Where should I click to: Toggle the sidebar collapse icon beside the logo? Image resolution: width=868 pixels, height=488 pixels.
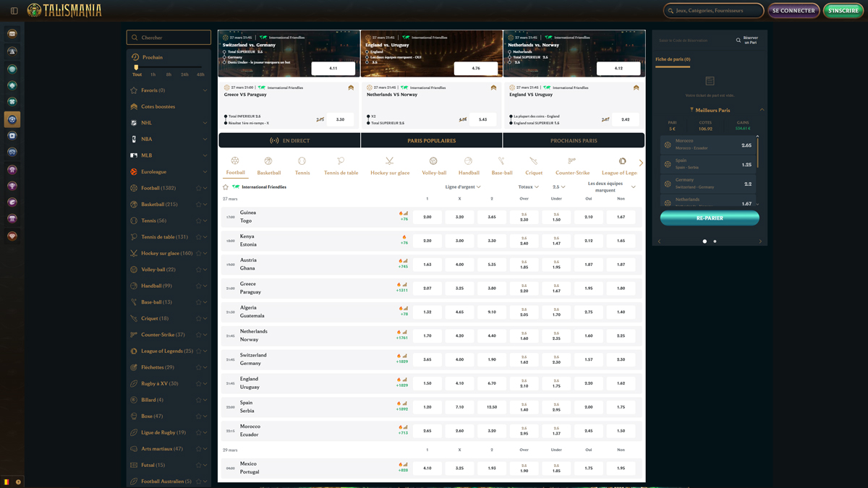click(14, 11)
